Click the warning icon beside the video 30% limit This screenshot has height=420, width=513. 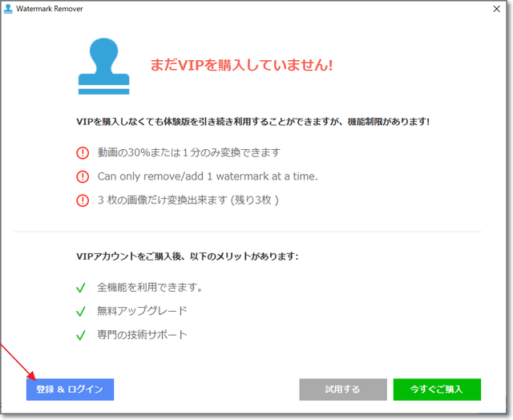click(82, 153)
